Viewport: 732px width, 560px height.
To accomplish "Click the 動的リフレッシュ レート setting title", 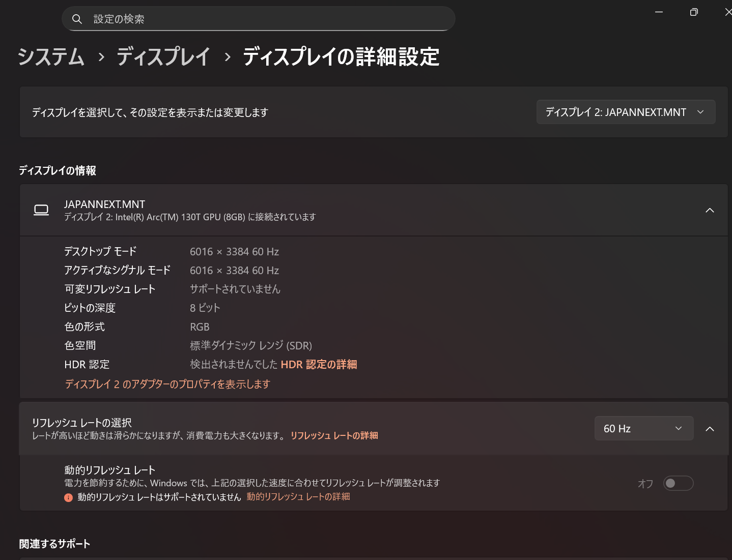I will tap(110, 470).
